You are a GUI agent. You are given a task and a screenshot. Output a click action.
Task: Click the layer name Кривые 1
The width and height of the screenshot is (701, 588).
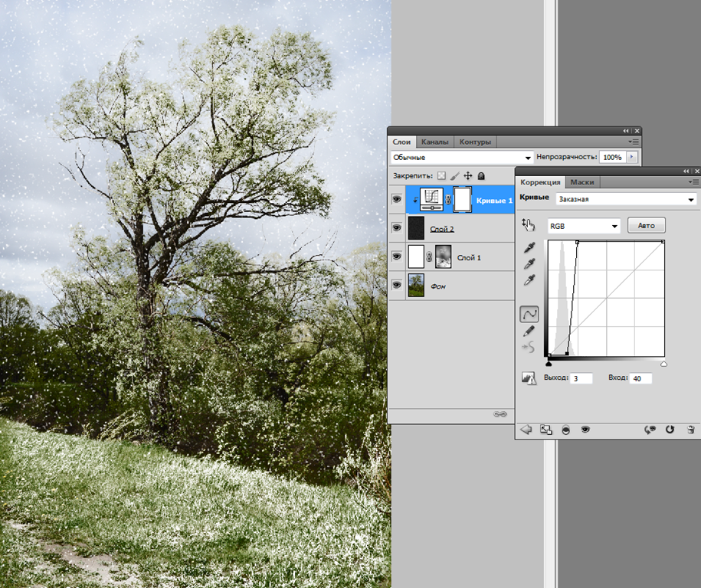coord(494,201)
